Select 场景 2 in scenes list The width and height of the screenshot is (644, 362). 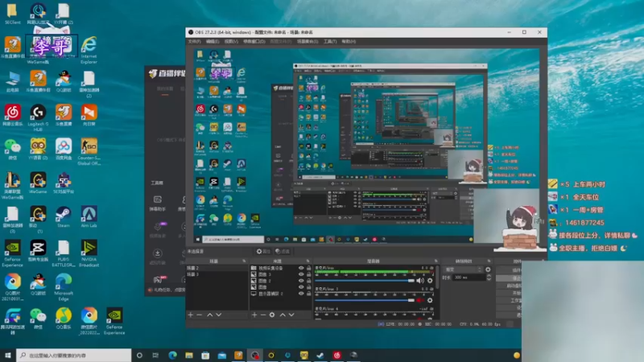(x=217, y=268)
